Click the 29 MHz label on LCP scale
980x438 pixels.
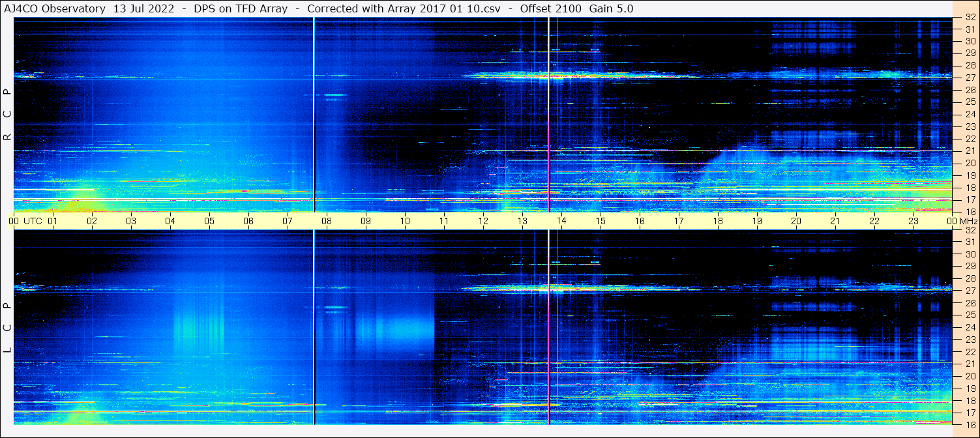coord(970,267)
